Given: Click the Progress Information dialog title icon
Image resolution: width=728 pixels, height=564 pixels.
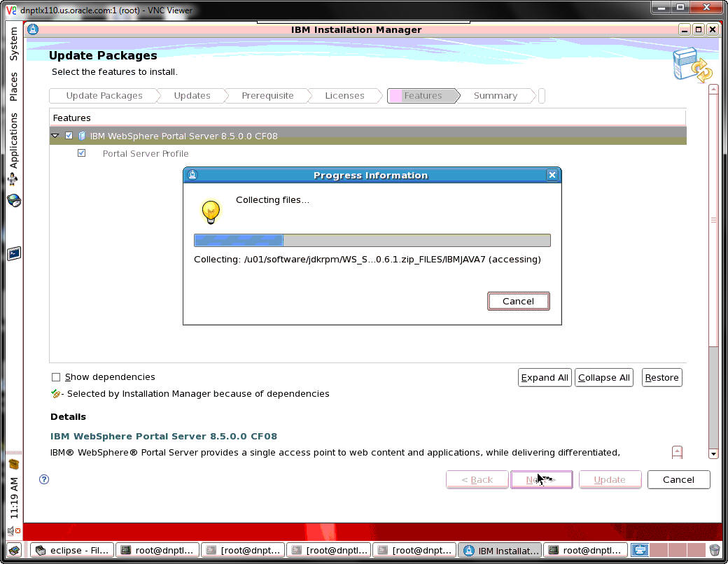Looking at the screenshot, I should [x=192, y=175].
